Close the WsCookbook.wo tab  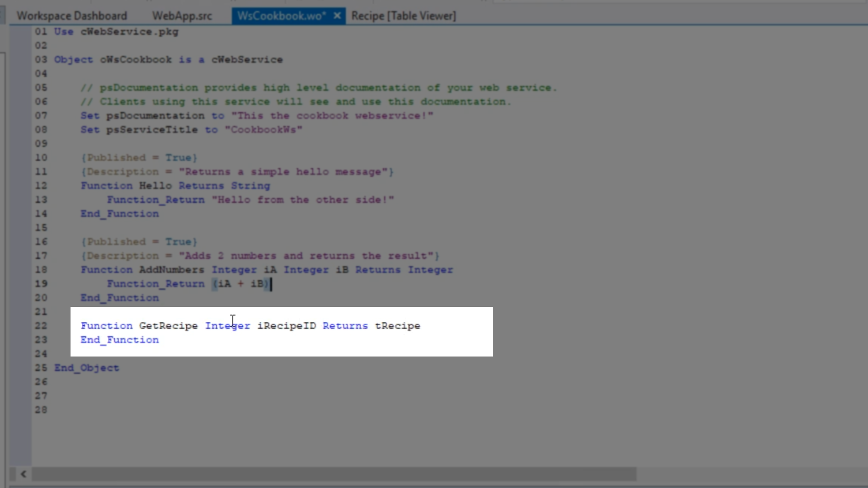337,16
